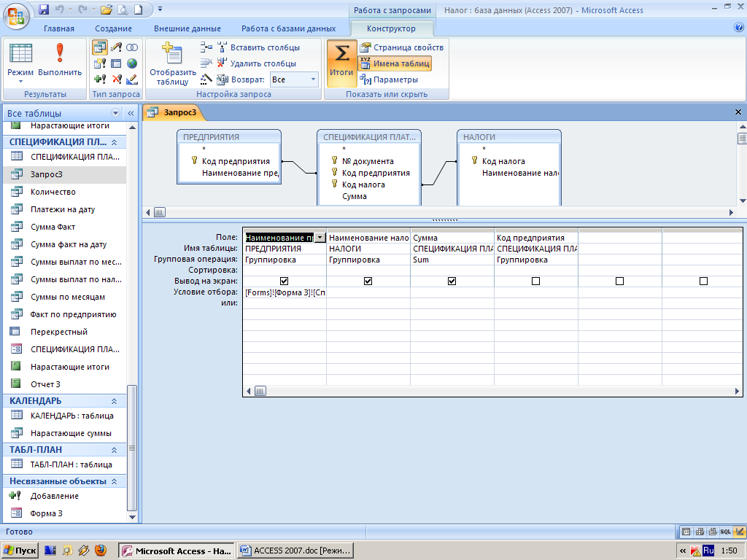Screen dimensions: 747x560
Task: Check show box in sixth empty column
Action: click(x=703, y=281)
